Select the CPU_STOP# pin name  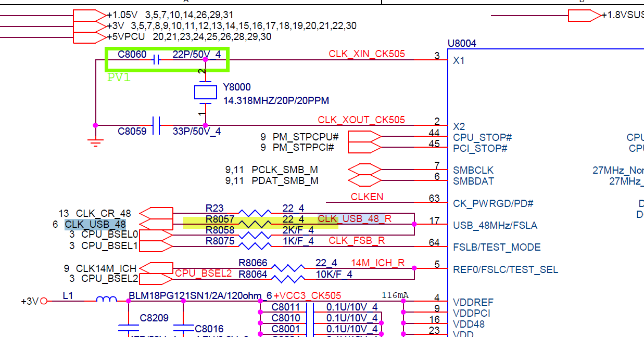pos(483,137)
